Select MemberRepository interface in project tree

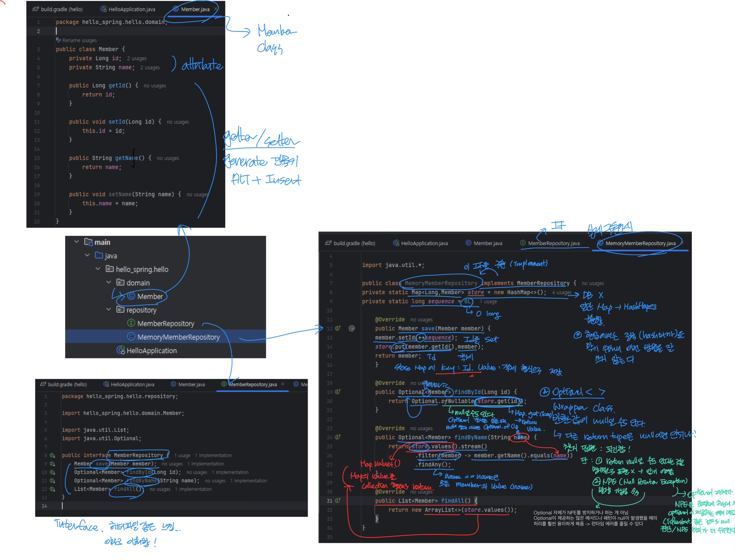tap(166, 323)
